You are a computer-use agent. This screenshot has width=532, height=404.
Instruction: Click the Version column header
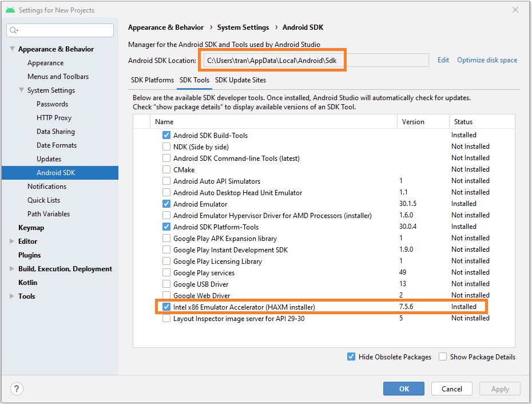(423, 121)
